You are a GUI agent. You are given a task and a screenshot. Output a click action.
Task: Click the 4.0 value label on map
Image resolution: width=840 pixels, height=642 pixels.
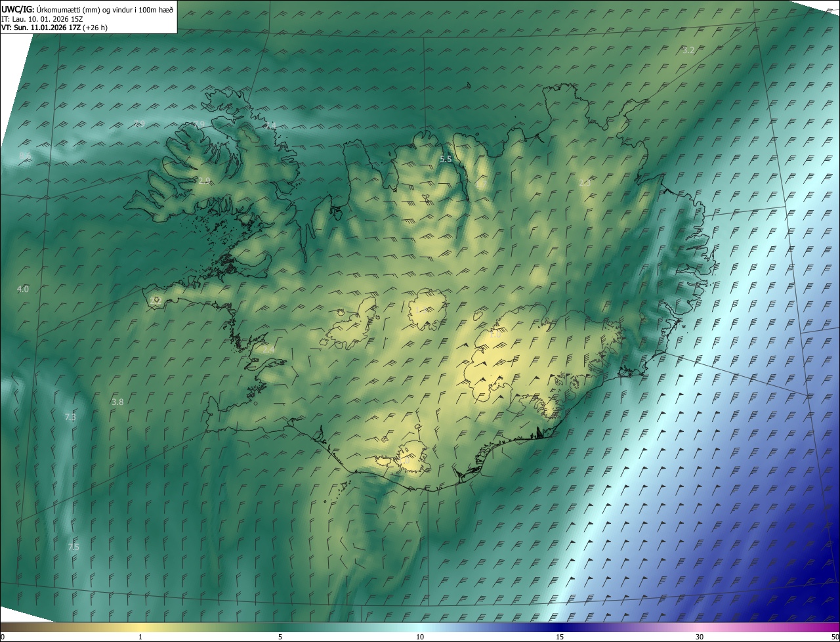pos(23,289)
